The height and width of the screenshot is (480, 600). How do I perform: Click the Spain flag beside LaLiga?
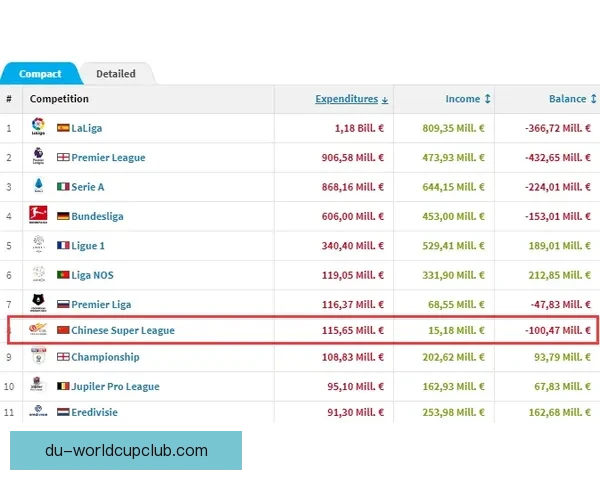63,128
